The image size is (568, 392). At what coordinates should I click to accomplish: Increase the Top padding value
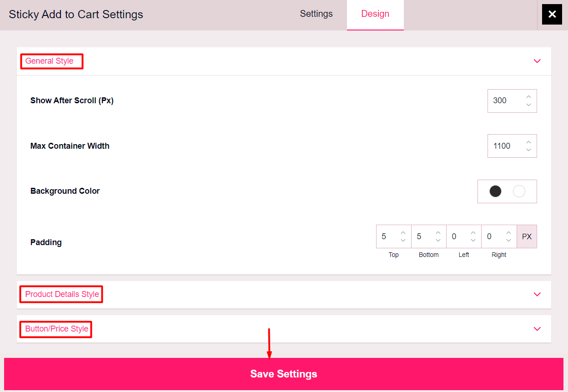pyautogui.click(x=403, y=232)
